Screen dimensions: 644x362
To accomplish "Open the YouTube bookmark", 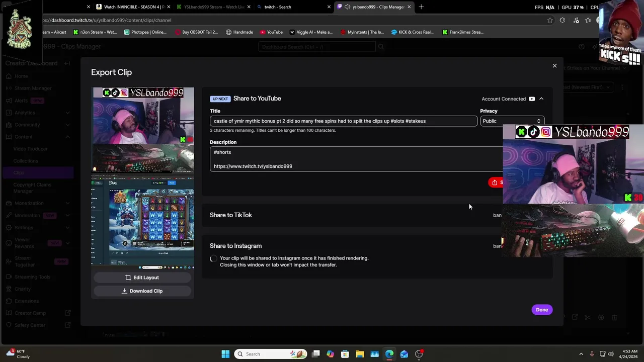I will [271, 32].
